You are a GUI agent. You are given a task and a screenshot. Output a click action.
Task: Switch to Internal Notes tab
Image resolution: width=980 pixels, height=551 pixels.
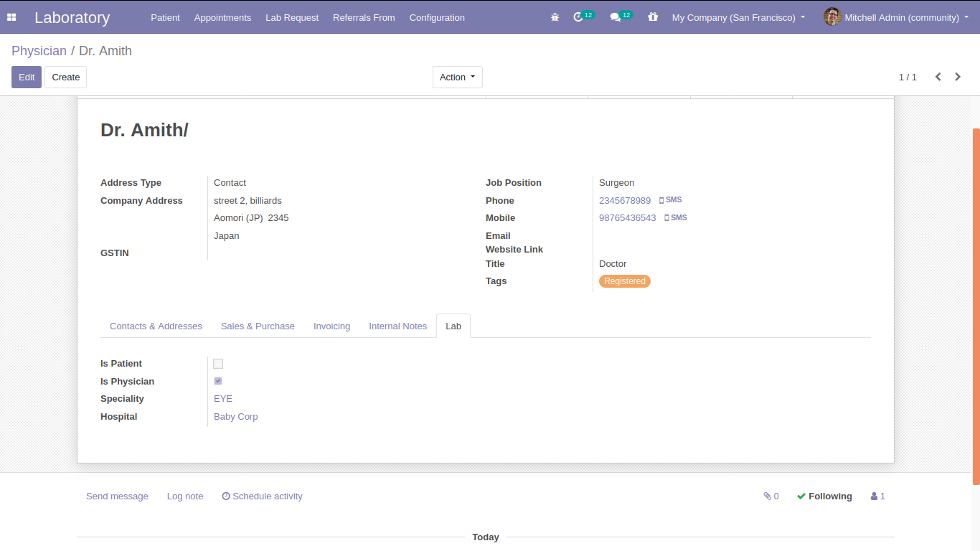click(397, 326)
